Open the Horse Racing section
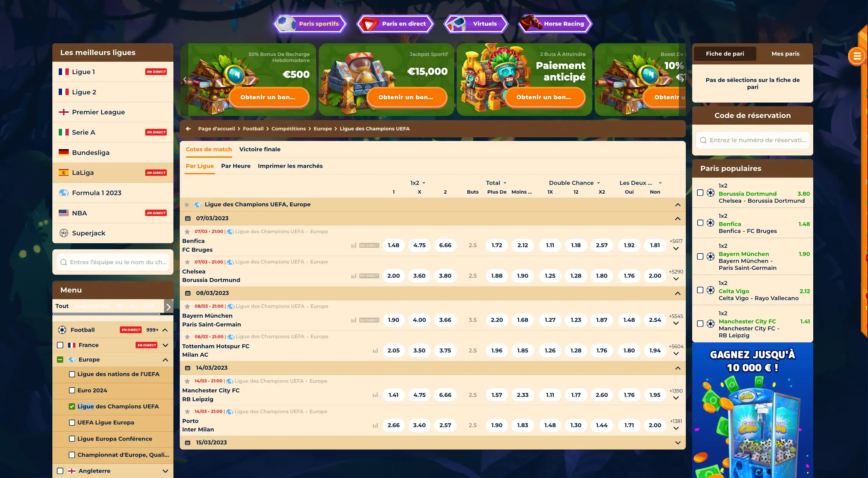Screen dimensions: 868x478 555,24
